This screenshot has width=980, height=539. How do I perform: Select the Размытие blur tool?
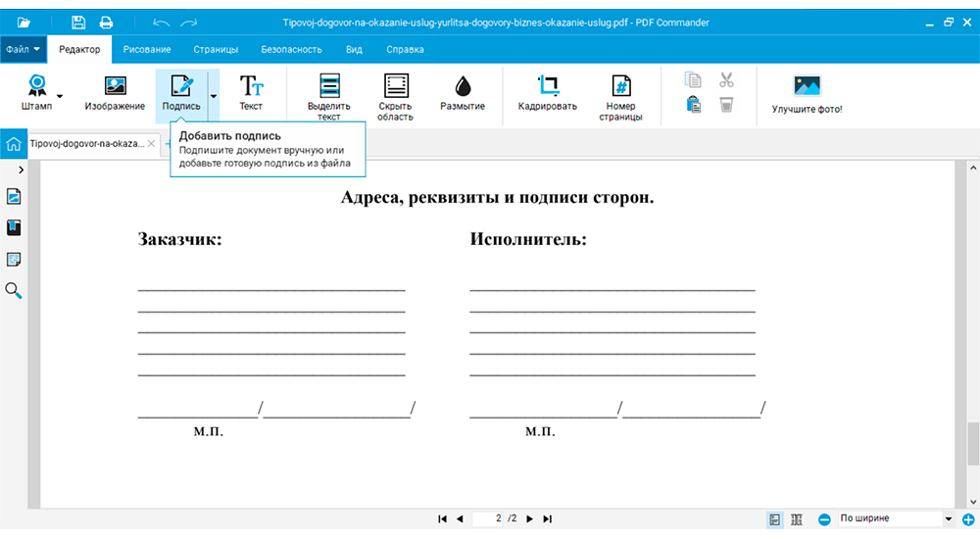click(x=463, y=92)
